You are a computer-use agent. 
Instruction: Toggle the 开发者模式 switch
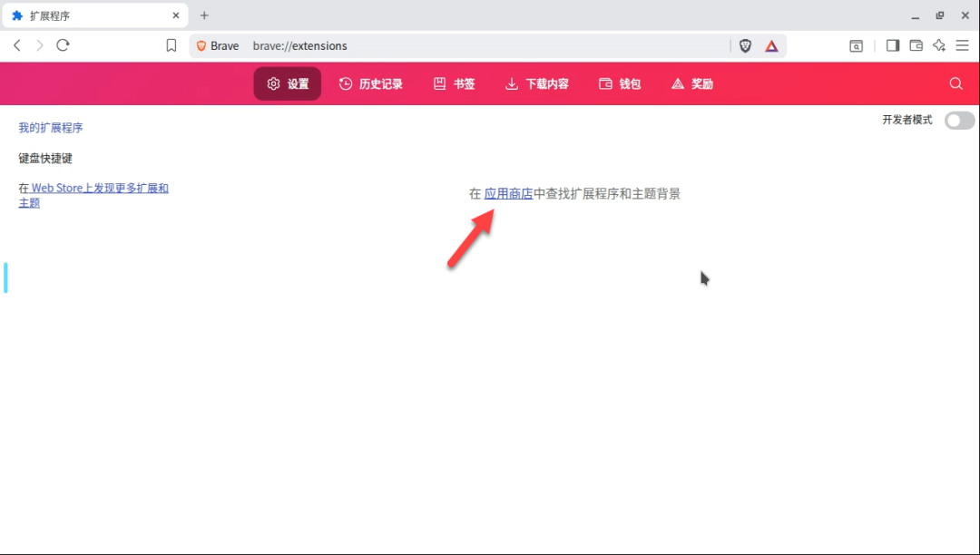tap(959, 120)
